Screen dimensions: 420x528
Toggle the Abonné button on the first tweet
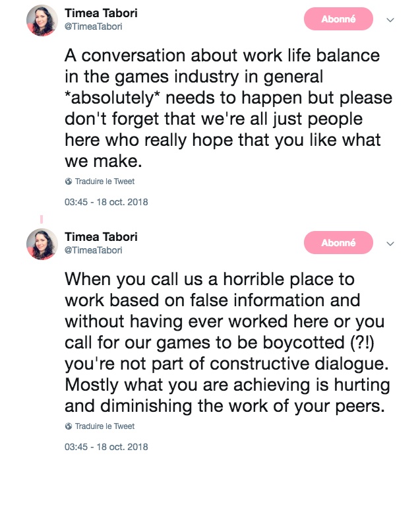pos(338,20)
